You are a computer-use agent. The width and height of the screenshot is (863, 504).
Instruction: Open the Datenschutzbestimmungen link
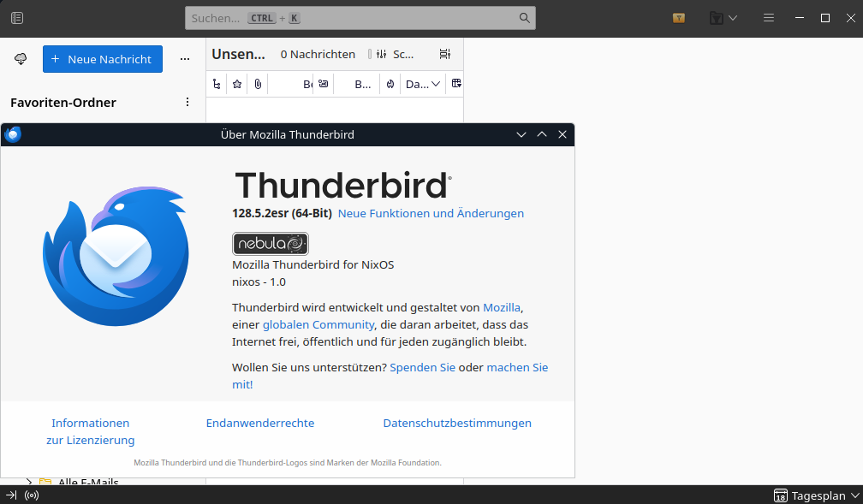(457, 423)
